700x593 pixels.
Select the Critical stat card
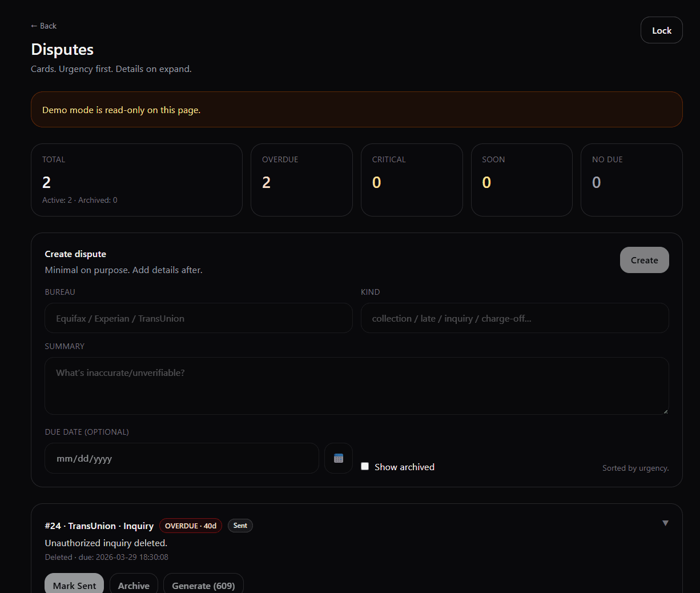[x=412, y=180]
